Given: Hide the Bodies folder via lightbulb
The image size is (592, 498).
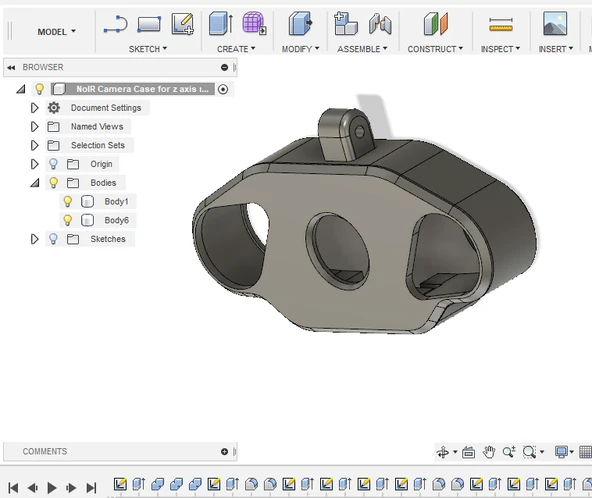Looking at the screenshot, I should pyautogui.click(x=54, y=183).
